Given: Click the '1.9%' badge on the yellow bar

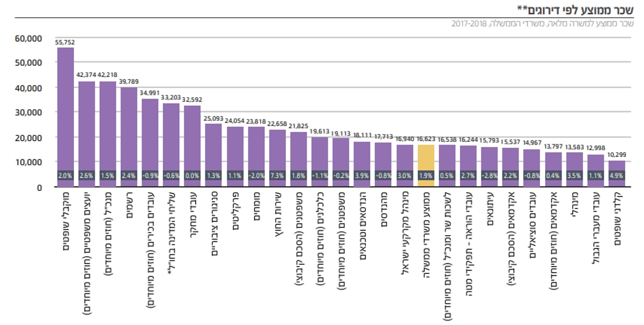Looking at the screenshot, I should (426, 175).
